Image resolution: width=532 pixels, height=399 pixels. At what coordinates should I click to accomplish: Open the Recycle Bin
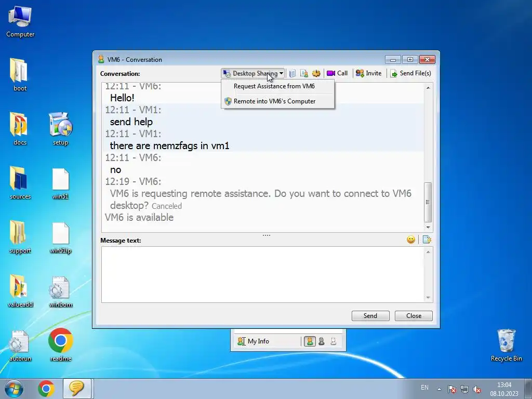click(506, 345)
